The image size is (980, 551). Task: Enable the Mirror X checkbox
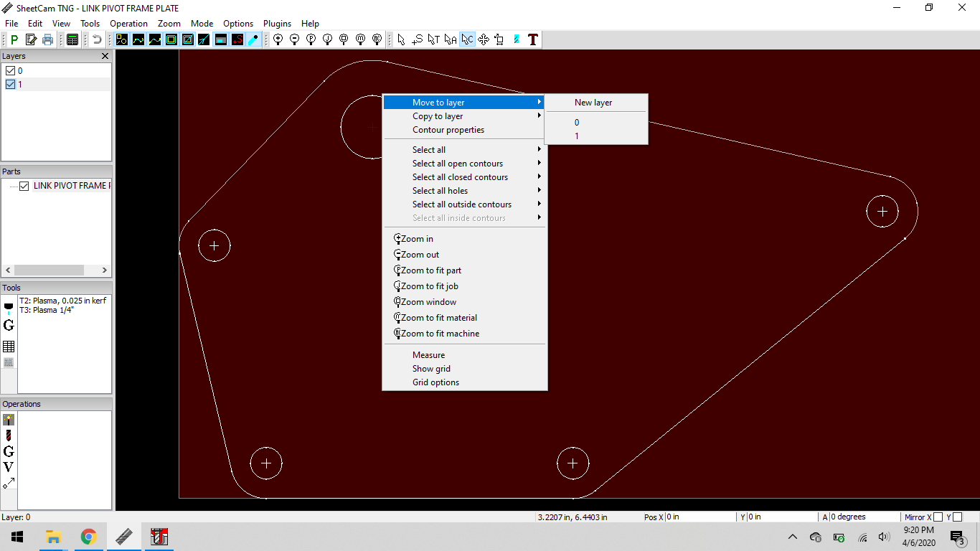pyautogui.click(x=938, y=517)
